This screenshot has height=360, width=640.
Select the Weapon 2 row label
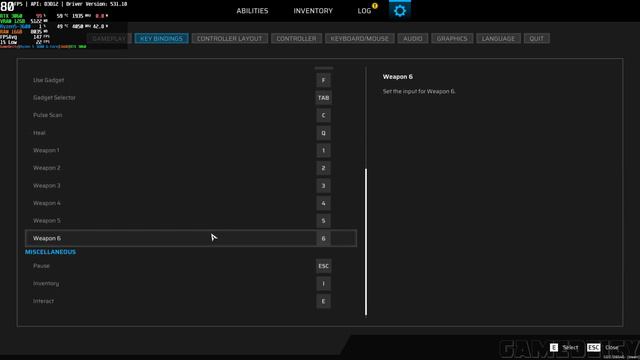click(x=47, y=168)
